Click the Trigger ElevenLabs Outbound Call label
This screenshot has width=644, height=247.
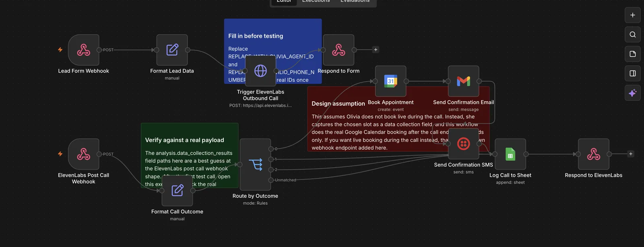pos(260,95)
